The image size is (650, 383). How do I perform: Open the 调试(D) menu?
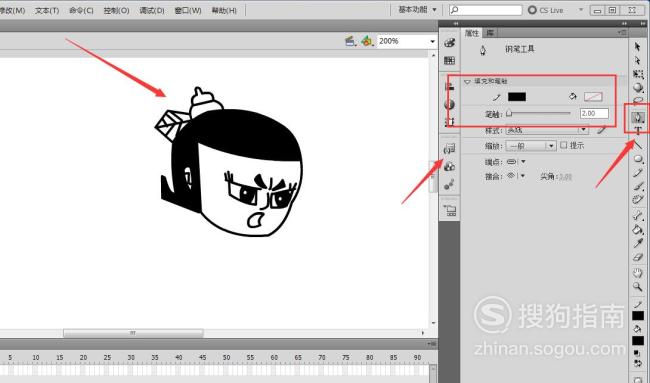[x=152, y=10]
